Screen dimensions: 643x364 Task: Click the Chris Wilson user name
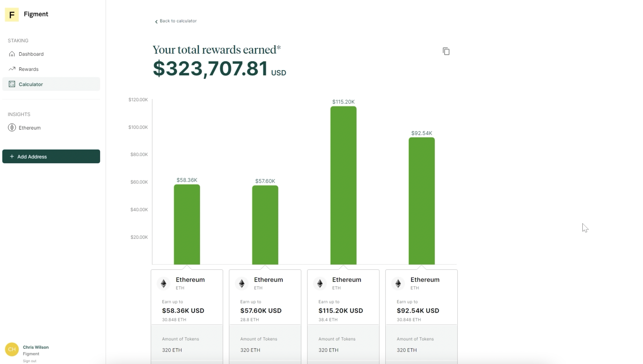36,347
